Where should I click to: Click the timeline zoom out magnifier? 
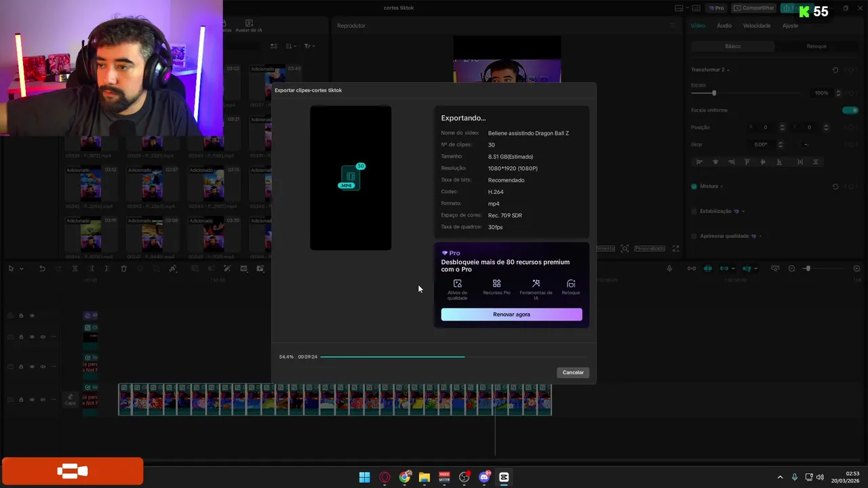(x=791, y=268)
